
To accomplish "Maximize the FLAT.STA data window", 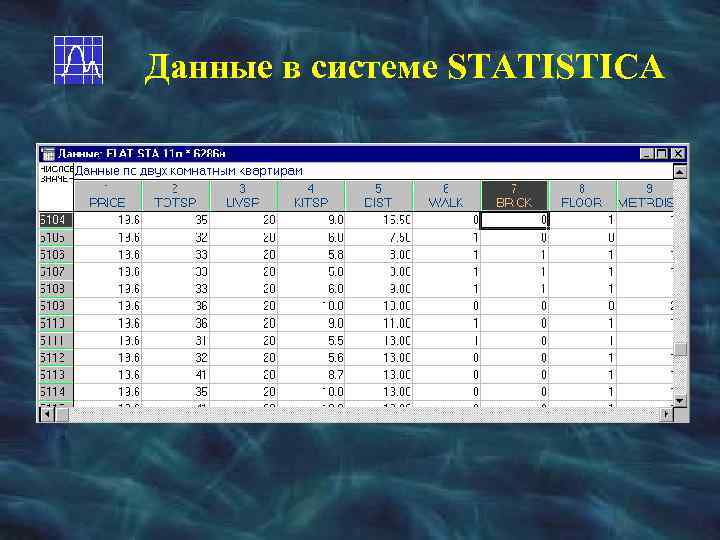I will [661, 154].
